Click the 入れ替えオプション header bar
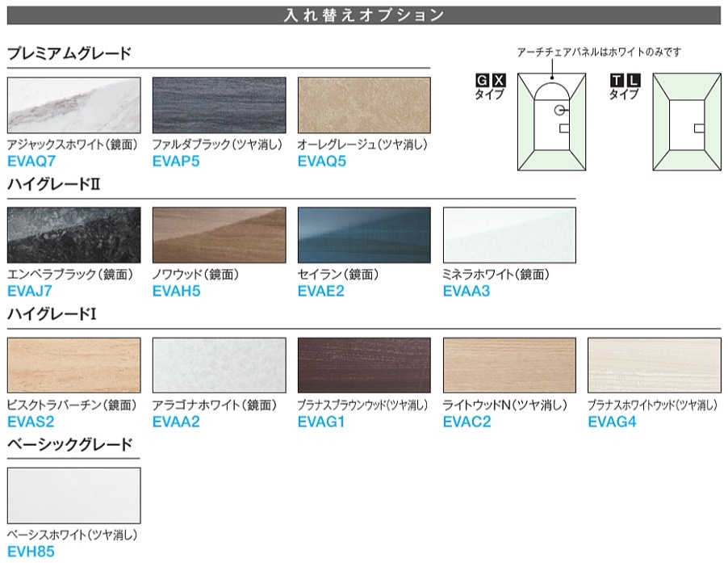 364,15
